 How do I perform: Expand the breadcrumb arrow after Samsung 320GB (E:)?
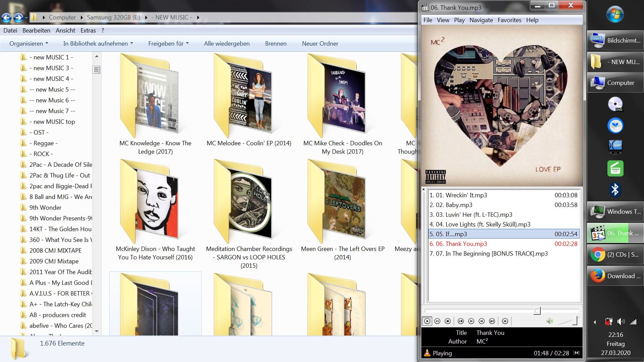point(146,17)
